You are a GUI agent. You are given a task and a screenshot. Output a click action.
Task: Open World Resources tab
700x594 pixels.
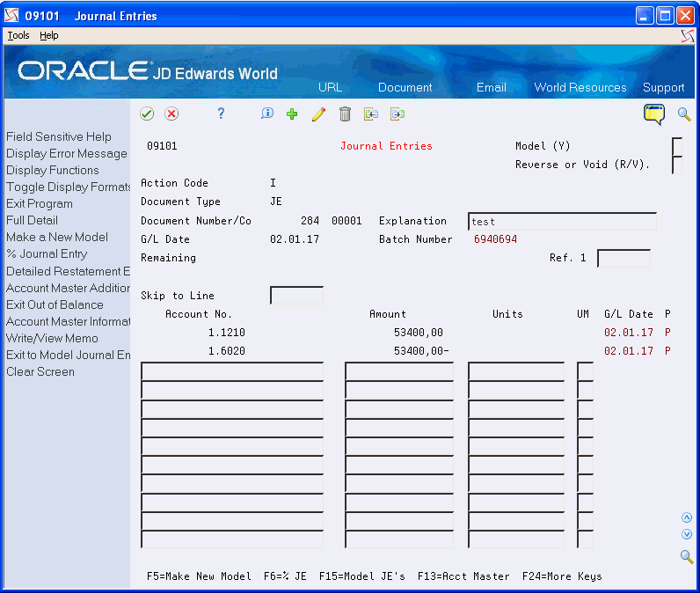coord(580,87)
